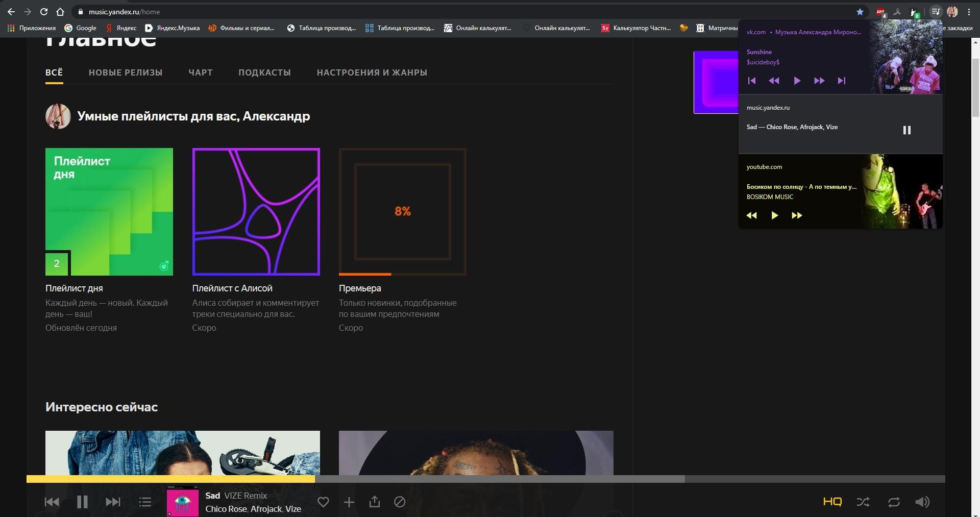Open the play queue list icon

pos(145,502)
